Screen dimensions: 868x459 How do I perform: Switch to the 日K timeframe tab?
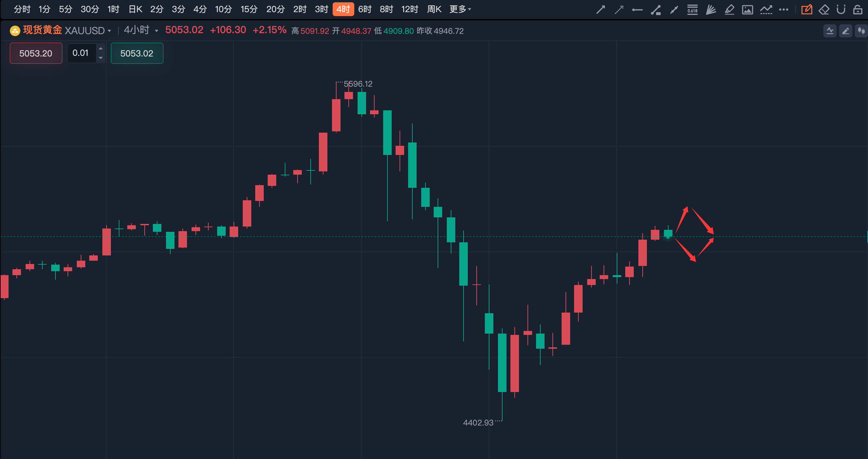(x=135, y=10)
